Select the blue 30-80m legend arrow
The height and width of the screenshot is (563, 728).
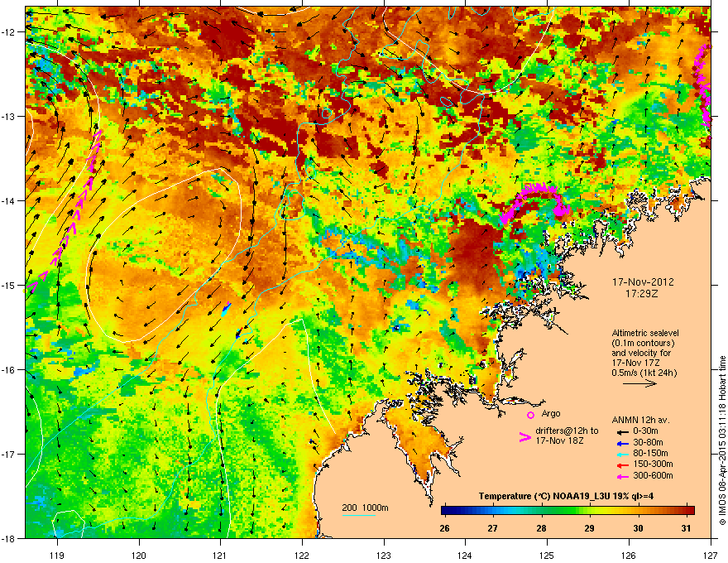(x=622, y=443)
